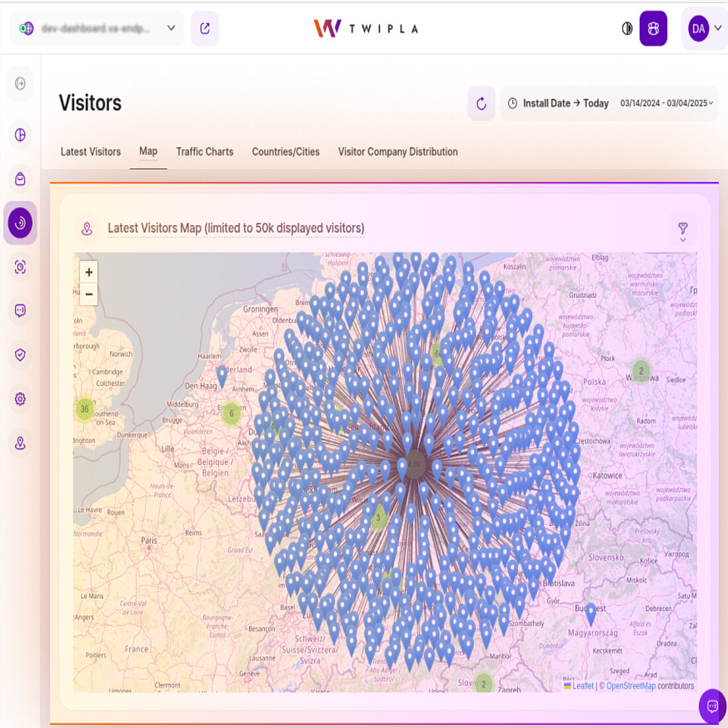728x728 pixels.
Task: Open the Settings gear icon in sidebar
Action: point(20,399)
